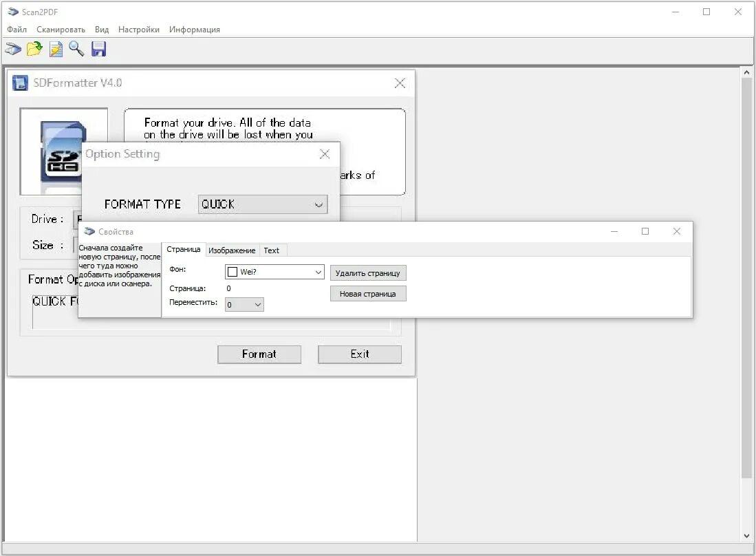Viewport: 756px width, 556px height.
Task: Minimize the Свойства dialog
Action: [x=614, y=231]
